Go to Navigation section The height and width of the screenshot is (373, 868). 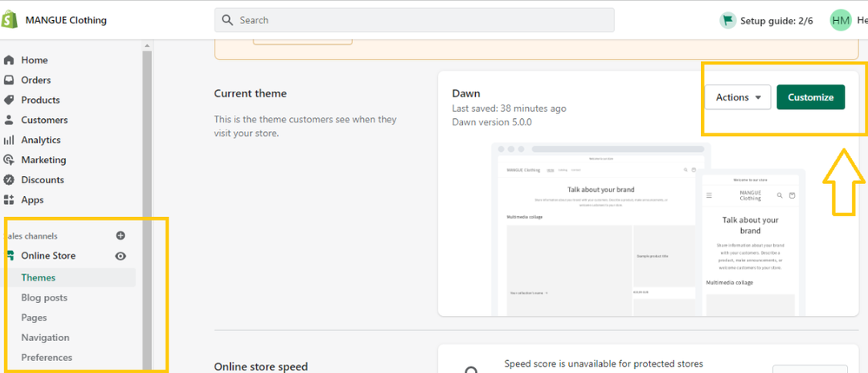[45, 338]
